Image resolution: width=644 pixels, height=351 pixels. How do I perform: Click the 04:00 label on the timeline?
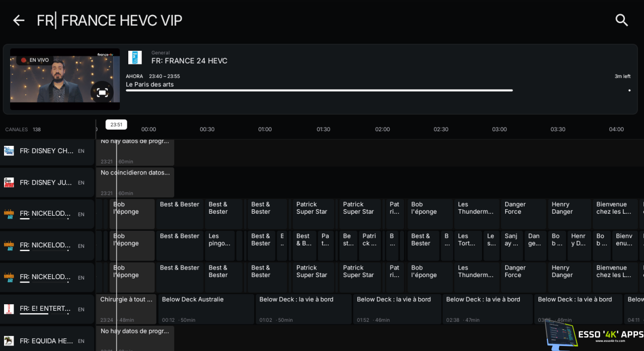pos(616,129)
